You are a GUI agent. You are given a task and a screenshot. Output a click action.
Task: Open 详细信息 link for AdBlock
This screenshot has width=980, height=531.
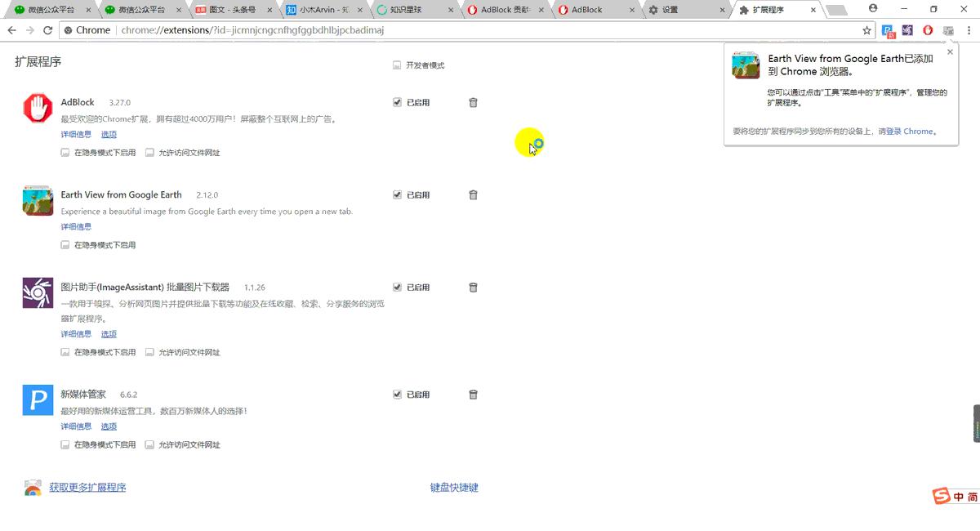pos(76,135)
